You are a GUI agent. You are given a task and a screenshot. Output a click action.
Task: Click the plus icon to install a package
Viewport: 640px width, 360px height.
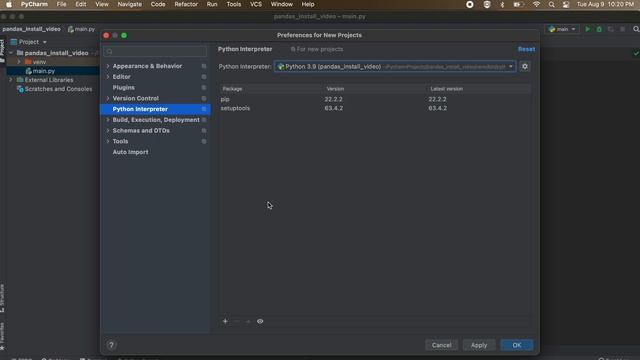click(225, 321)
